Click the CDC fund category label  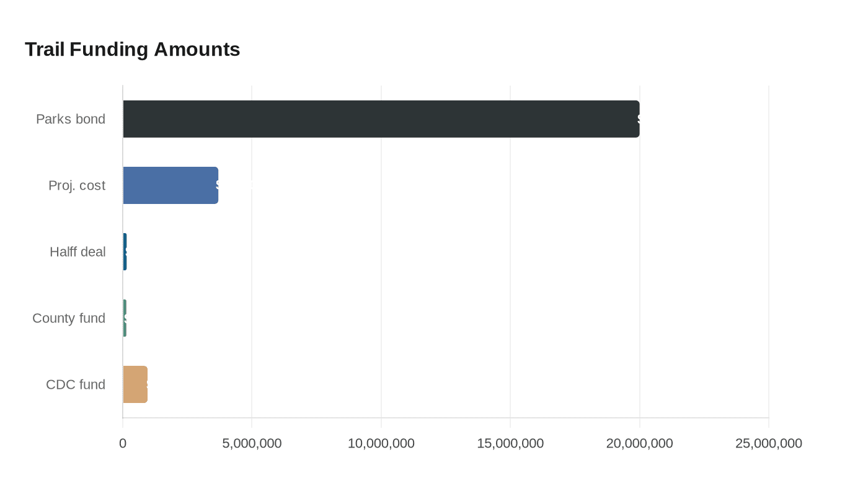[76, 384]
